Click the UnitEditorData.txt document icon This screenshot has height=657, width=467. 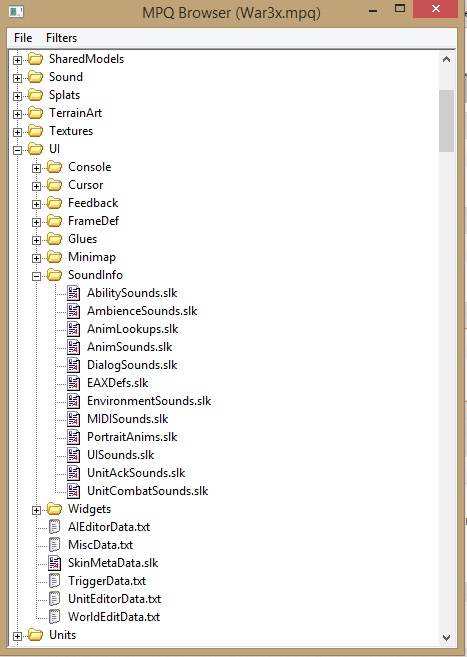pos(54,599)
